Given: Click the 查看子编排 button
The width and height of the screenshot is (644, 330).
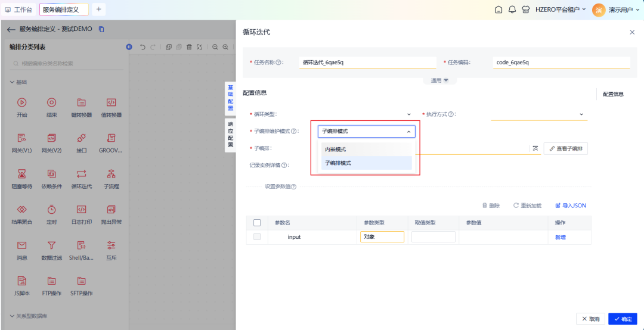Looking at the screenshot, I should tap(565, 148).
